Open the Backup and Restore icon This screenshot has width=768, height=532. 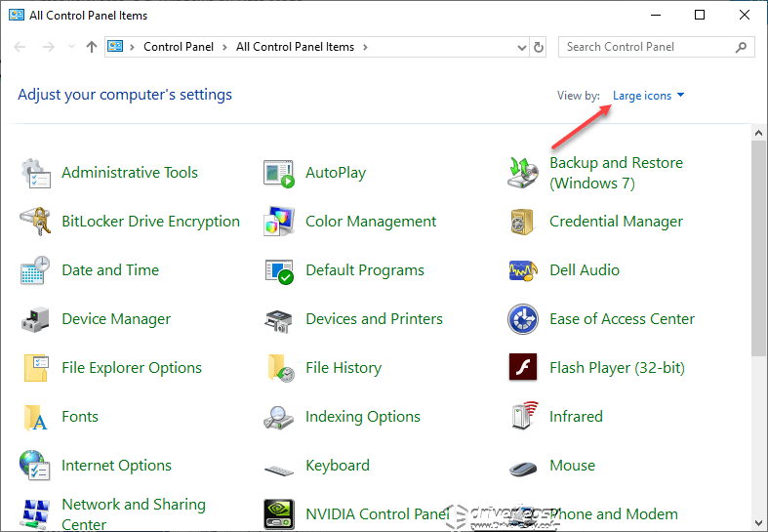(x=523, y=173)
